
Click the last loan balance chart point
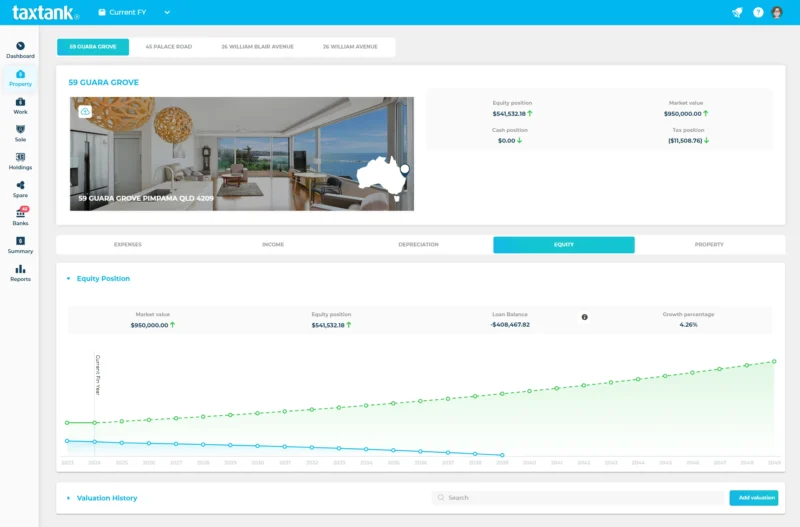click(x=502, y=455)
